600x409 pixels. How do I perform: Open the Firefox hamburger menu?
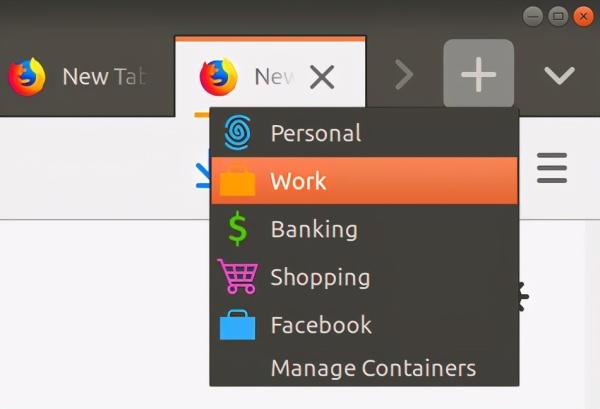552,168
